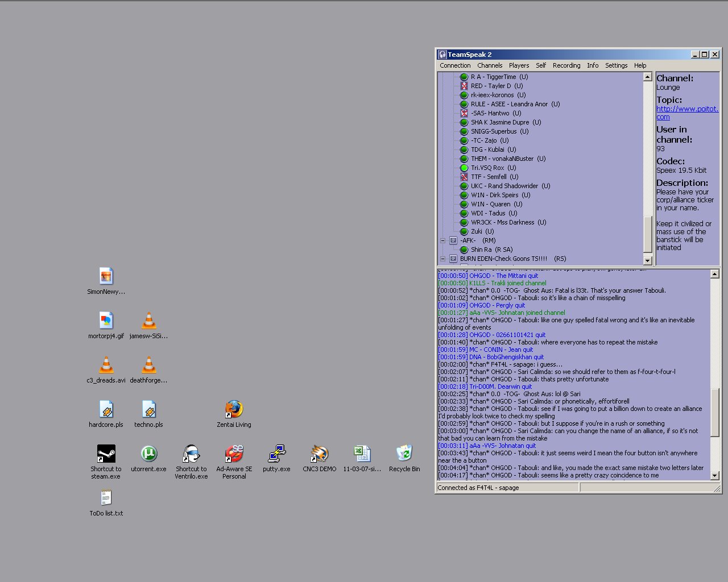The width and height of the screenshot is (728, 582).
Task: Maximize the TeamSpeak 2 window
Action: [704, 55]
